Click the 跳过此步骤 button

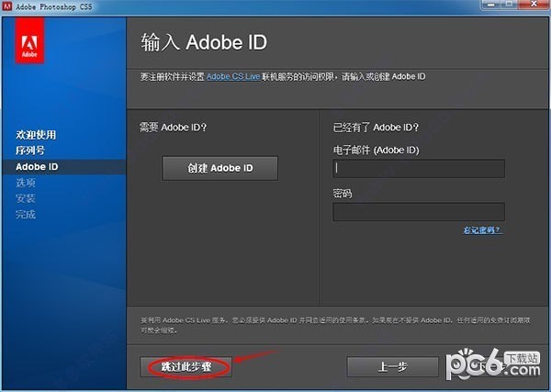click(186, 367)
